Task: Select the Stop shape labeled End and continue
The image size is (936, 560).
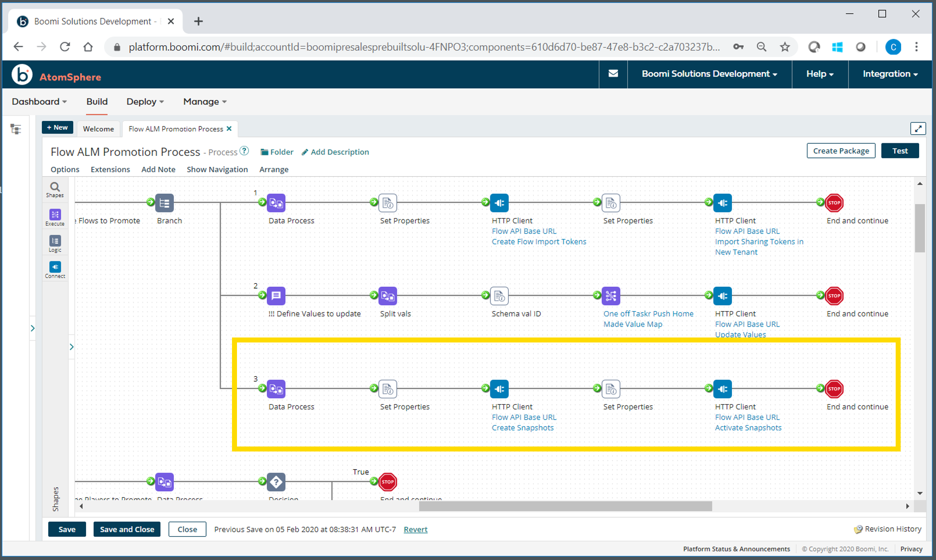Action: (x=834, y=203)
